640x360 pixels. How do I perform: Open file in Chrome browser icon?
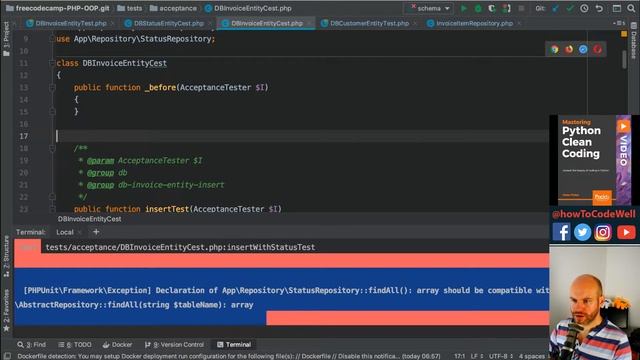pyautogui.click(x=554, y=49)
